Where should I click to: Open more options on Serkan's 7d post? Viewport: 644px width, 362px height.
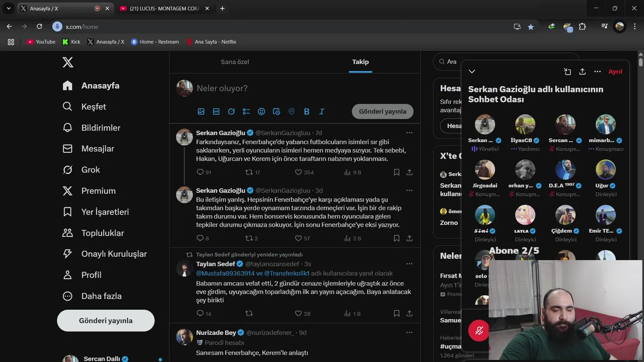409,133
